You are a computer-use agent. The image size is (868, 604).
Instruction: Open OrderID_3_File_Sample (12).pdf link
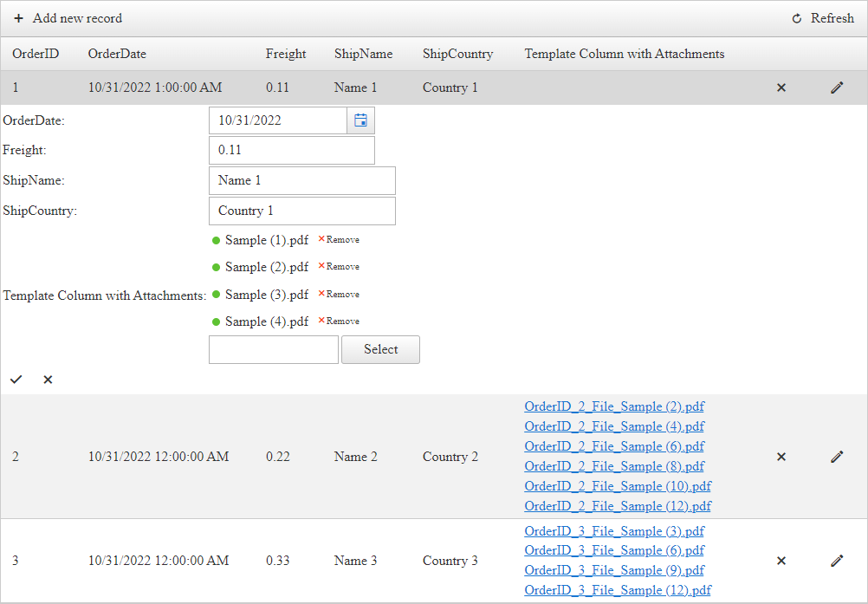tap(618, 590)
